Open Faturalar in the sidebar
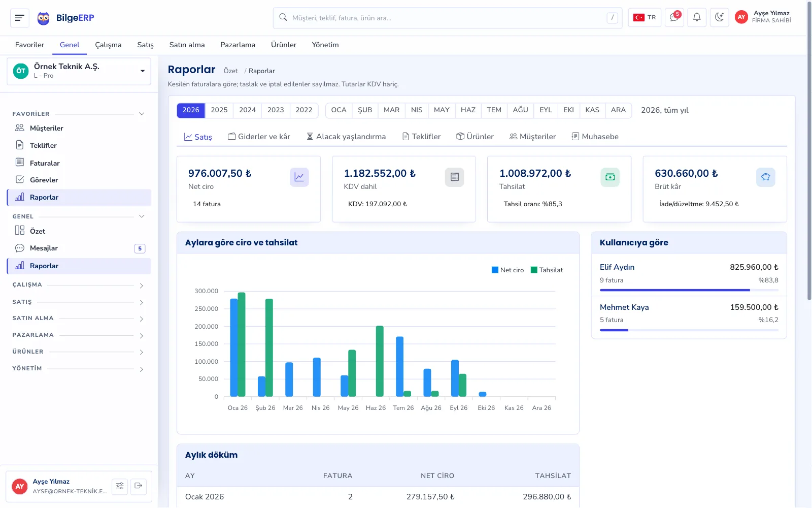The height and width of the screenshot is (508, 812). [x=79, y=163]
